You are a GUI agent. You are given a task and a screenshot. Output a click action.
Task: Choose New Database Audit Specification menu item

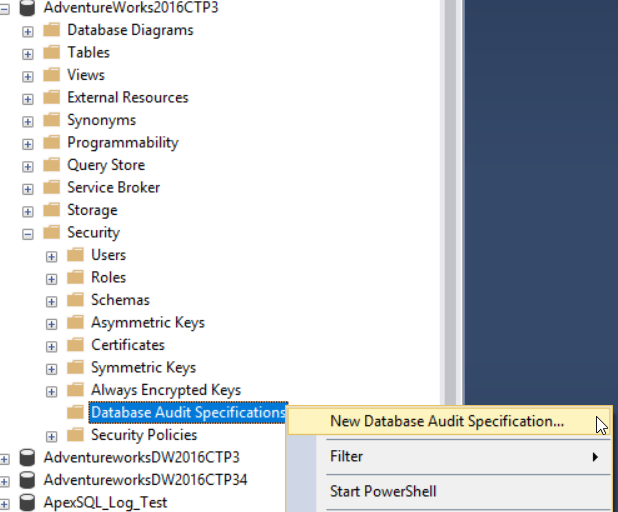(x=447, y=422)
